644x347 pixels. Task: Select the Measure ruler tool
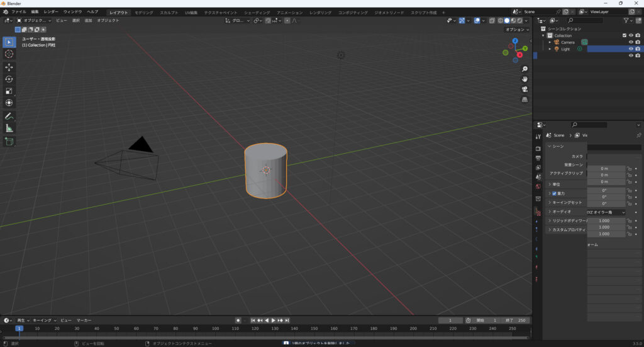pos(9,128)
